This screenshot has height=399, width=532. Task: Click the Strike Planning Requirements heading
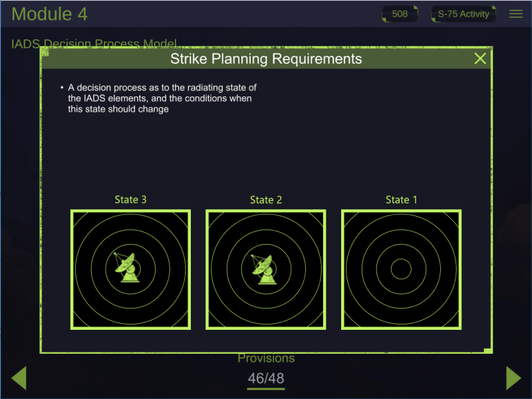point(266,59)
